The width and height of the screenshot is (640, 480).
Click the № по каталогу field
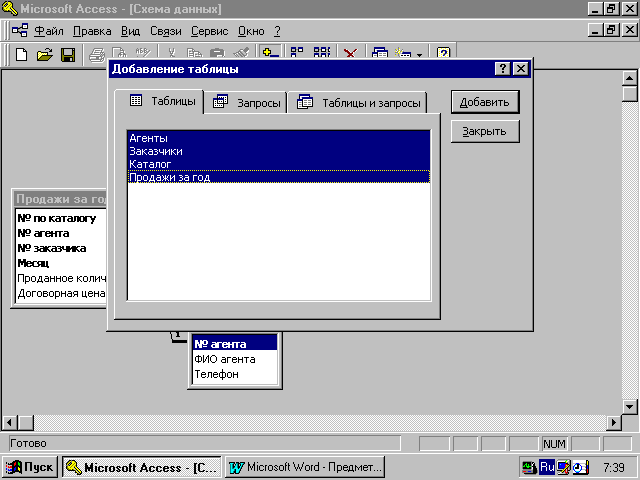61,218
